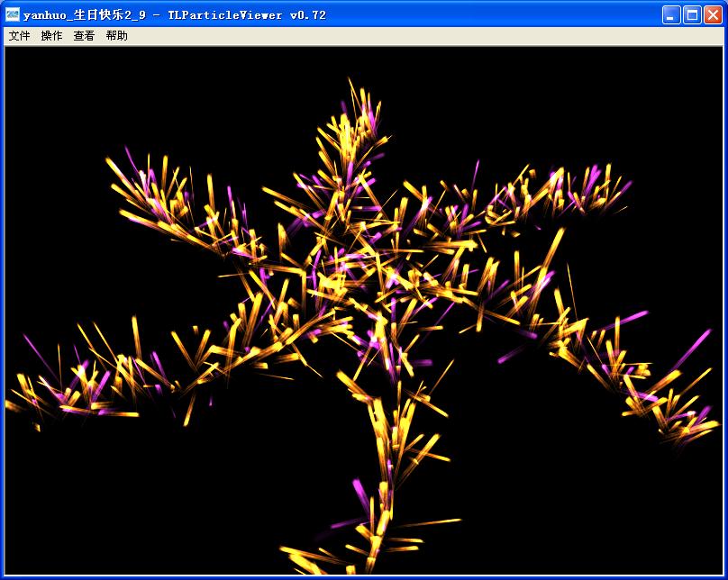Close the TLParticleViewer window
The image size is (728, 580).
pos(713,15)
